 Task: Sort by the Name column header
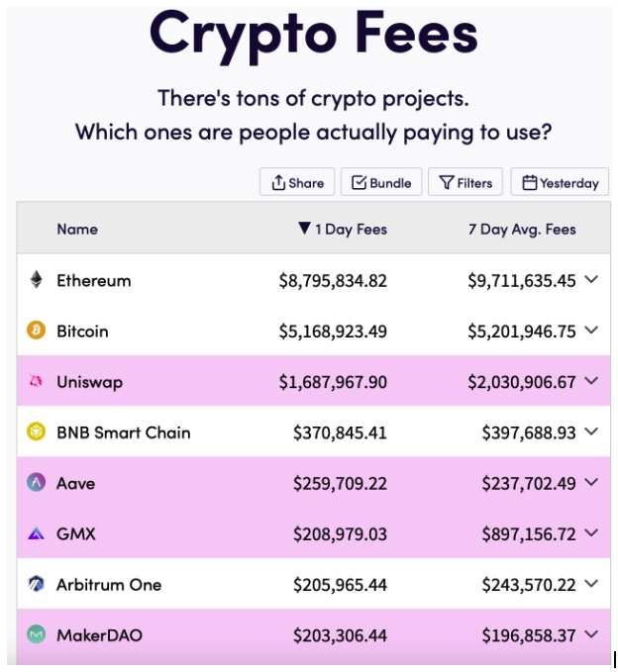(77, 230)
